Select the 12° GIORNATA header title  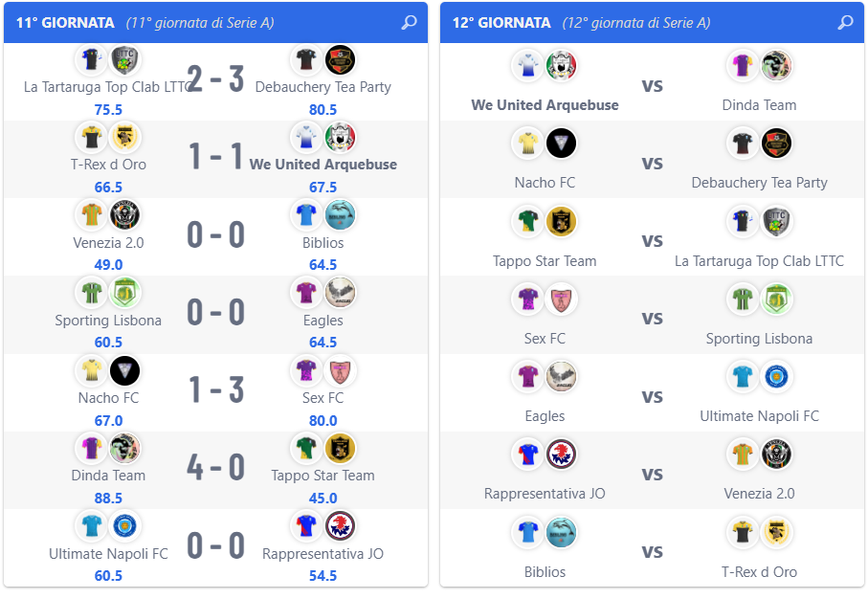[501, 23]
